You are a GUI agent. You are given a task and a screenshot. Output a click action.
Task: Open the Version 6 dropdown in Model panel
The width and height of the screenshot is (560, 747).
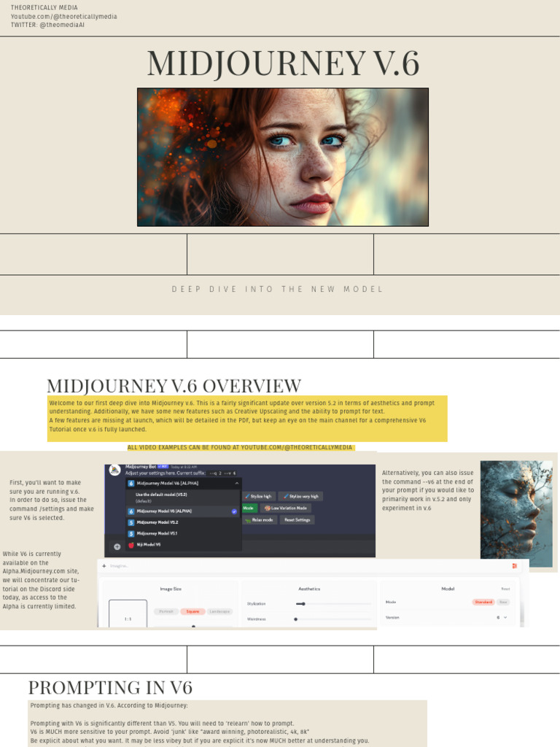502,617
